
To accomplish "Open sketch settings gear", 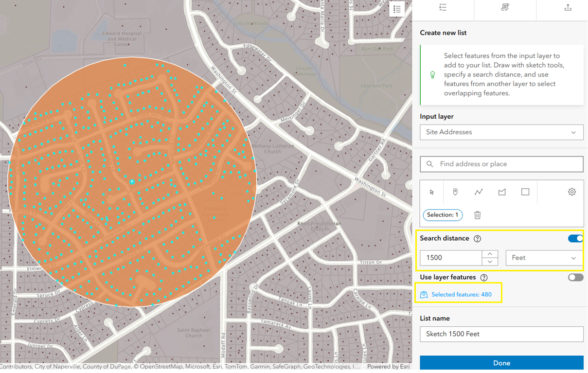I will coord(572,192).
